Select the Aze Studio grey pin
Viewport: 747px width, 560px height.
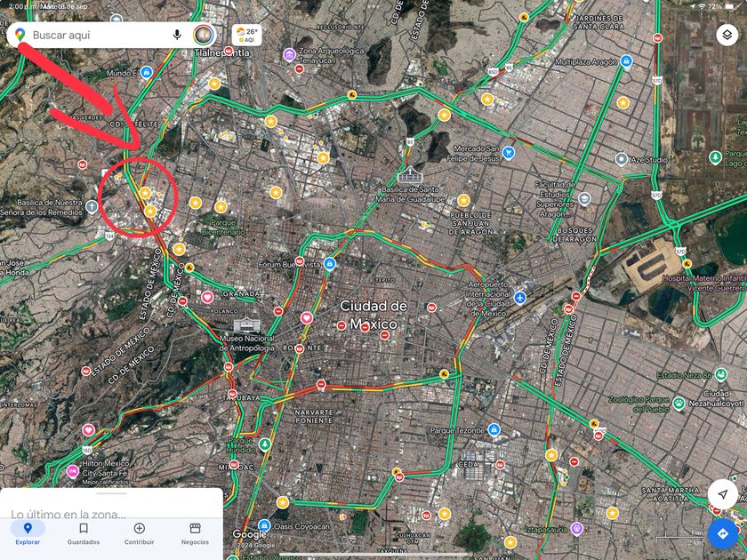click(621, 159)
